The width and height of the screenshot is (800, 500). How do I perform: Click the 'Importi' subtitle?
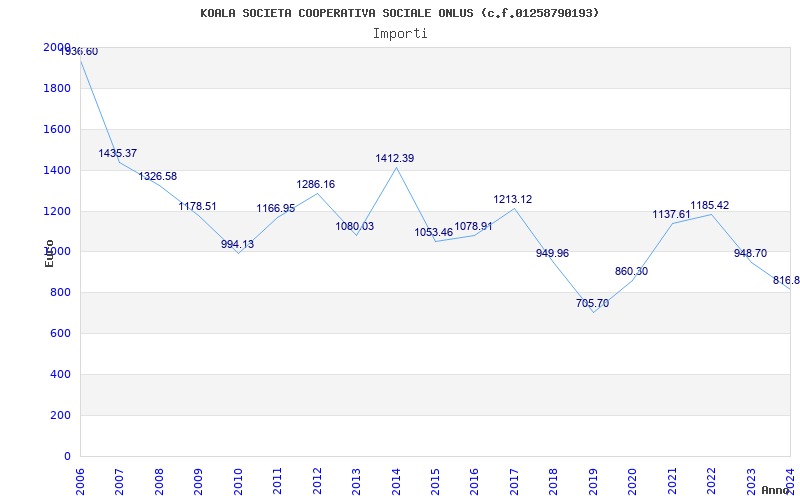(x=400, y=34)
